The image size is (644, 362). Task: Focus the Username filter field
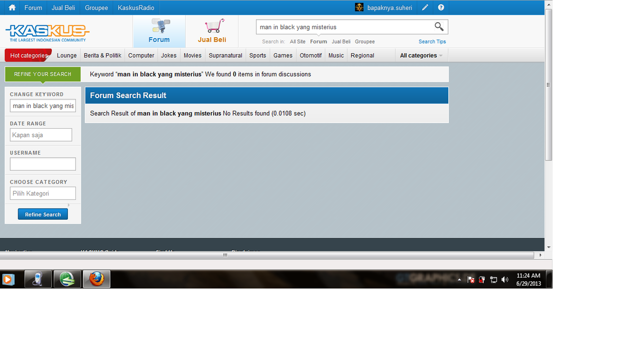point(43,164)
